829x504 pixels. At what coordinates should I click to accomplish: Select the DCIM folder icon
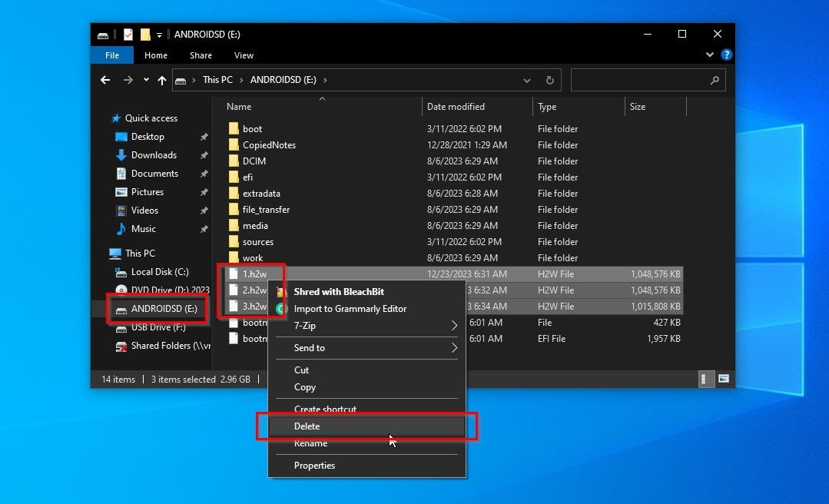coord(234,161)
